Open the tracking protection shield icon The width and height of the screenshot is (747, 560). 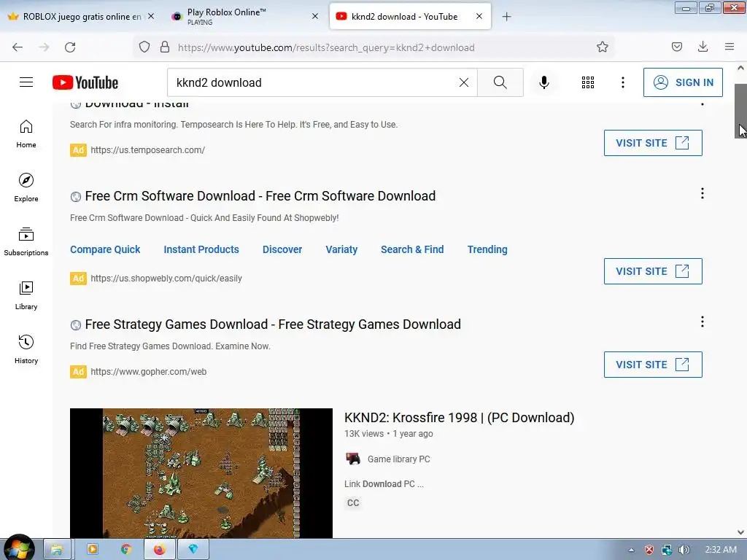(144, 47)
